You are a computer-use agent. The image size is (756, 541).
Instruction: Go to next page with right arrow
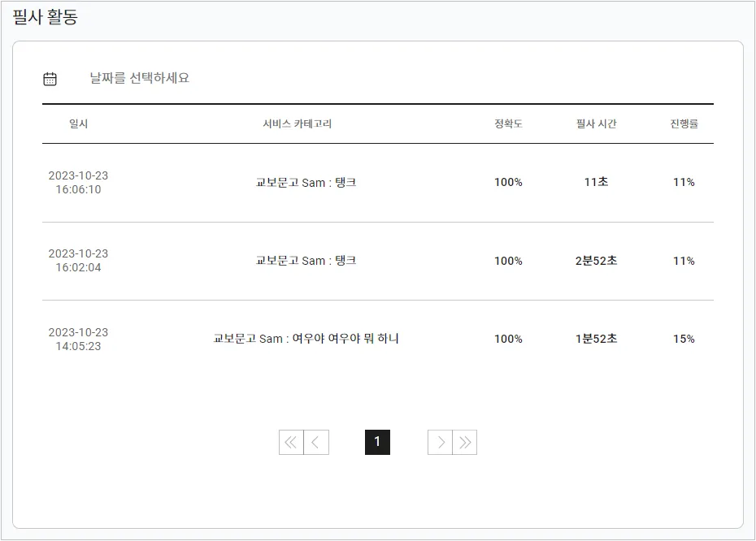coord(440,443)
